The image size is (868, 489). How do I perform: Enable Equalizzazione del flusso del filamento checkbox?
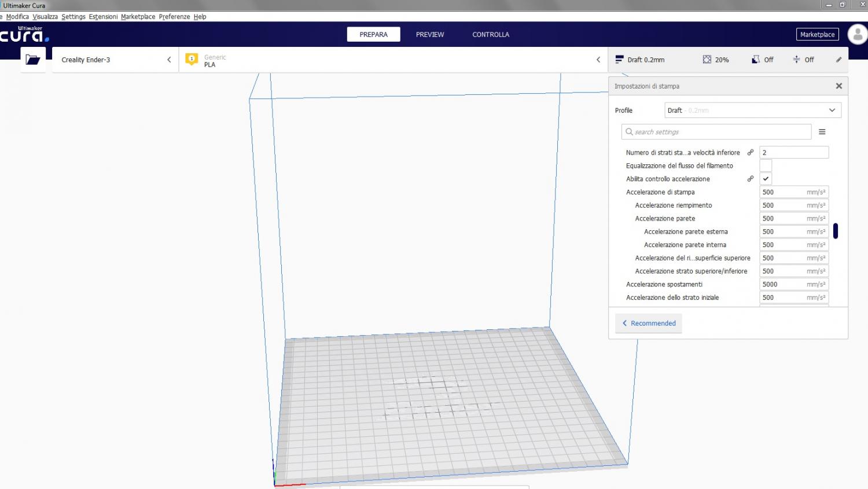766,166
